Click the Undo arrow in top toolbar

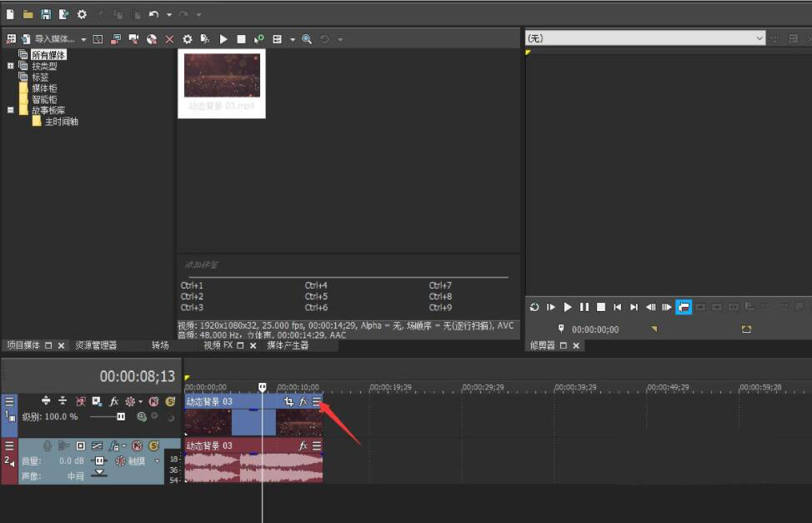(x=153, y=14)
